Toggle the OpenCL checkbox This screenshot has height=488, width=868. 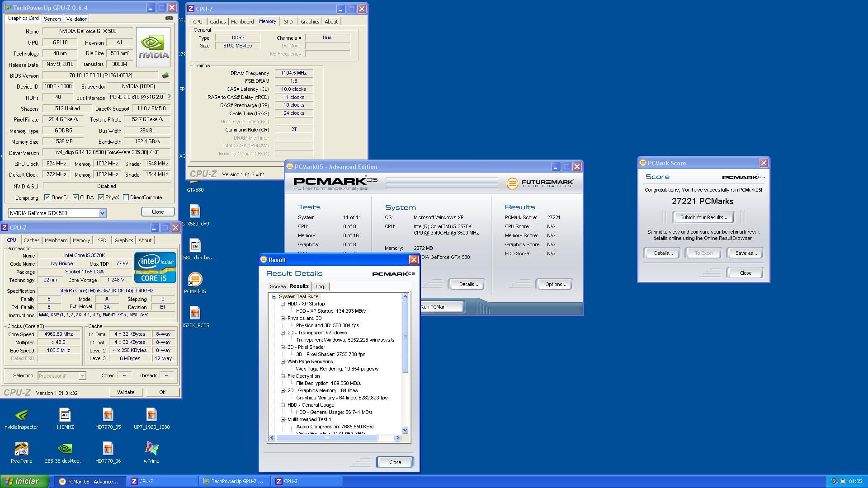pyautogui.click(x=47, y=197)
